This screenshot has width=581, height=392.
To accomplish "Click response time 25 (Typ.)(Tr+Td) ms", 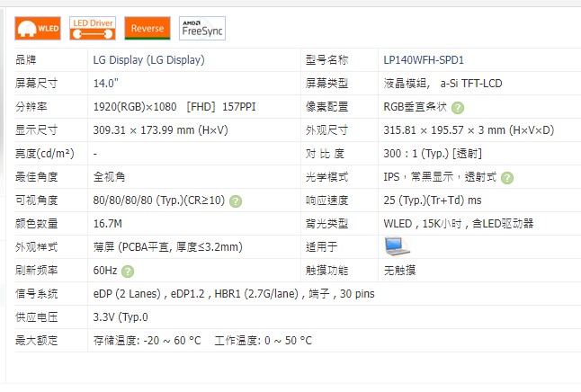I will [x=433, y=200].
